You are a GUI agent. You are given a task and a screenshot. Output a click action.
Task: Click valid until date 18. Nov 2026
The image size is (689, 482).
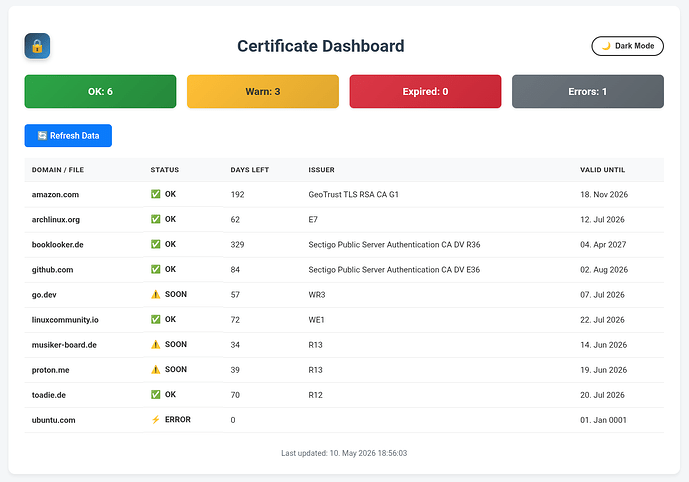click(x=604, y=194)
